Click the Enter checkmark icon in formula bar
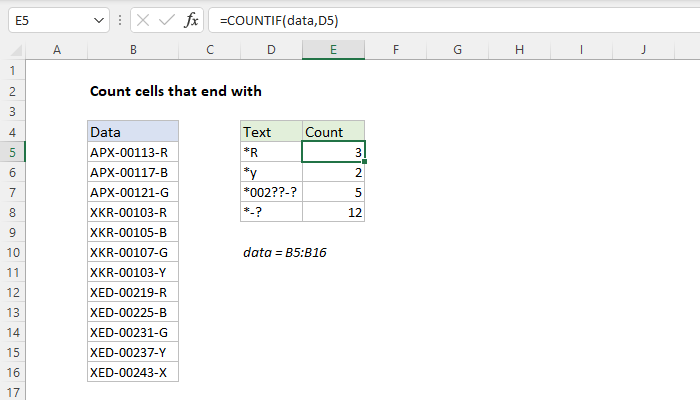Image resolution: width=700 pixels, height=400 pixels. click(x=167, y=21)
